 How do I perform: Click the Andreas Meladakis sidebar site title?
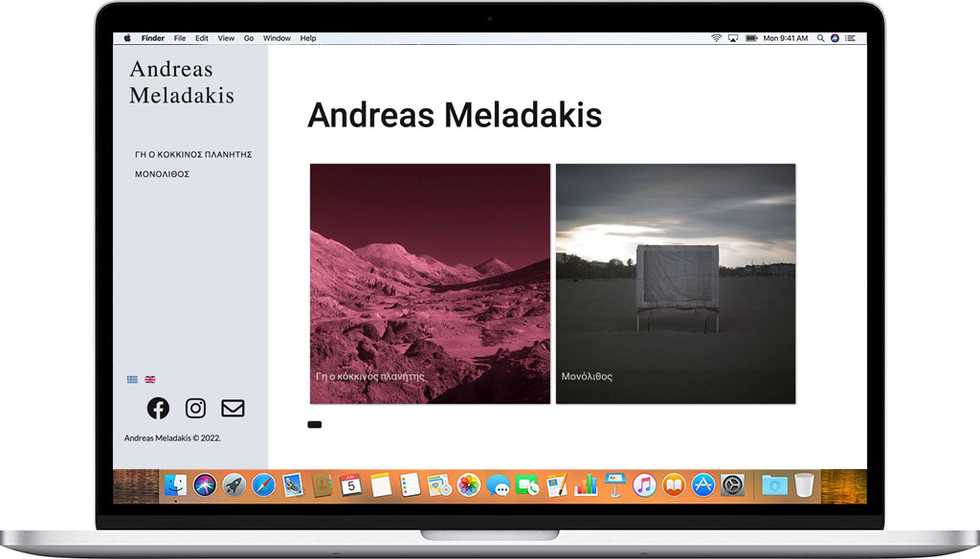point(182,82)
